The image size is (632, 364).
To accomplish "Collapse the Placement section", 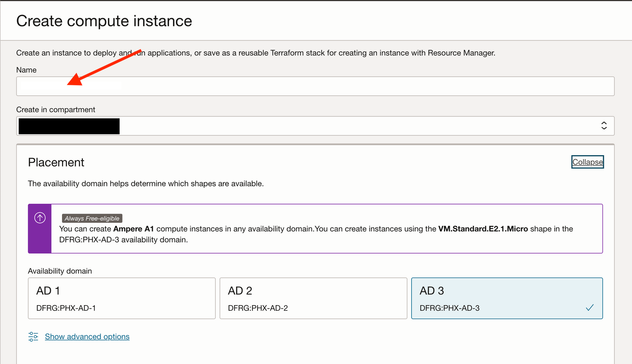I will click(x=587, y=162).
